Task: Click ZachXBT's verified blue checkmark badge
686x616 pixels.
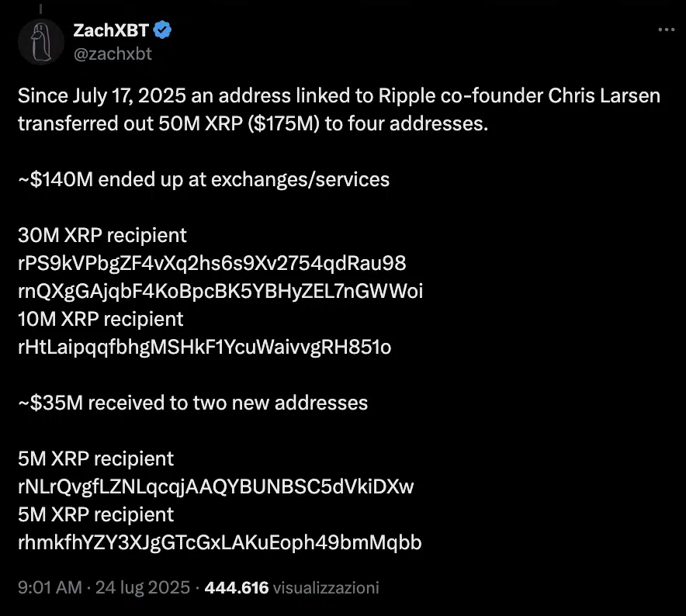Action: coord(161,29)
